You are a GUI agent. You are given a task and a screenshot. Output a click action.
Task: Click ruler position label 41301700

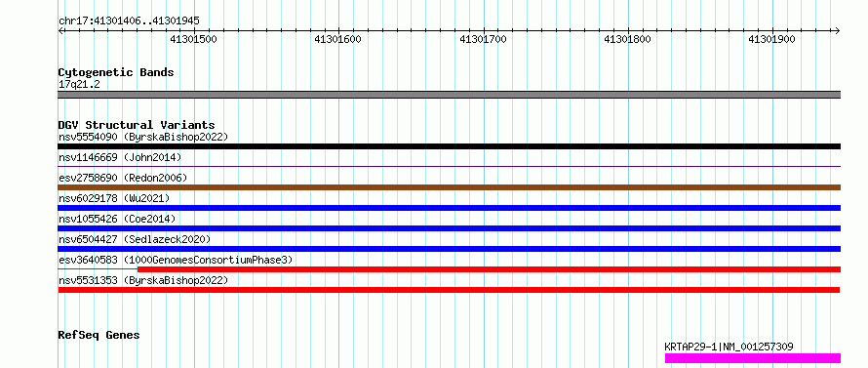click(484, 39)
